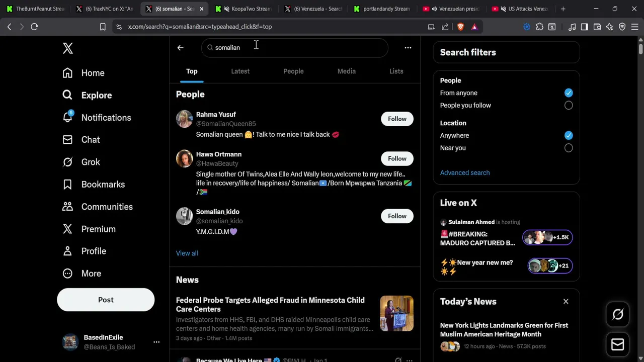Click the @SomalianQueen85 handle
The width and height of the screenshot is (644, 362).
226,124
